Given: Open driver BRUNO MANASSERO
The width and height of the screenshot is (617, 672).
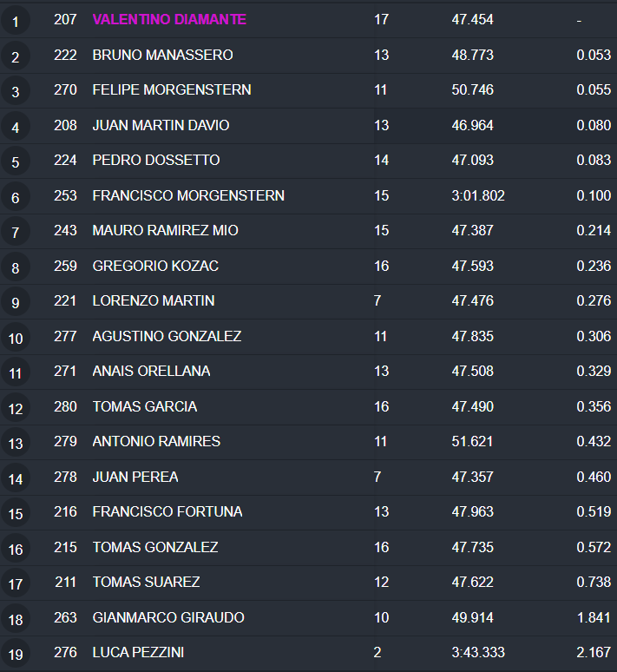Looking at the screenshot, I should (162, 55).
